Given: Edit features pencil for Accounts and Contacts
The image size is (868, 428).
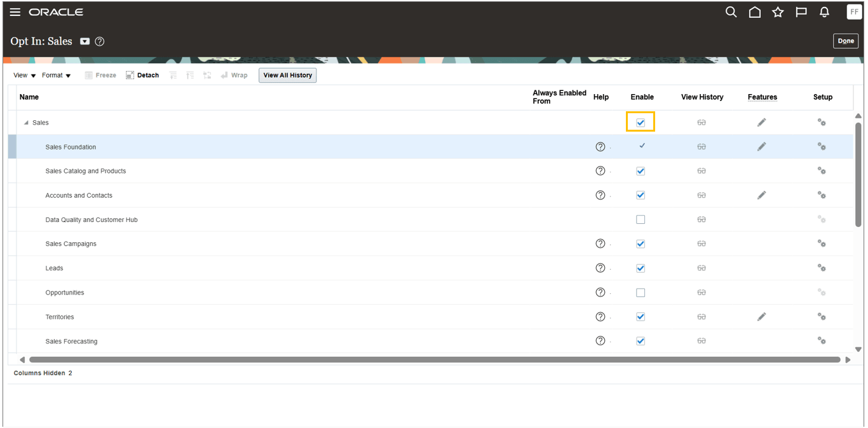Looking at the screenshot, I should pyautogui.click(x=762, y=195).
